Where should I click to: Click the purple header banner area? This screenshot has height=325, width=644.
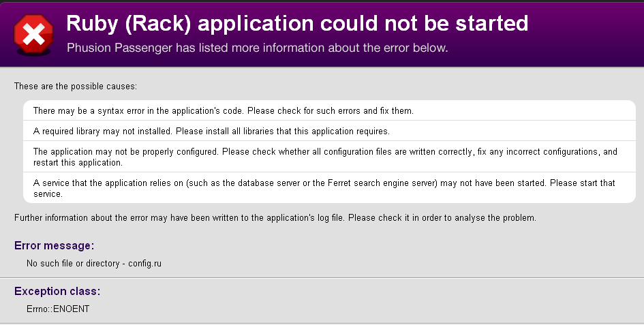tap(322, 35)
